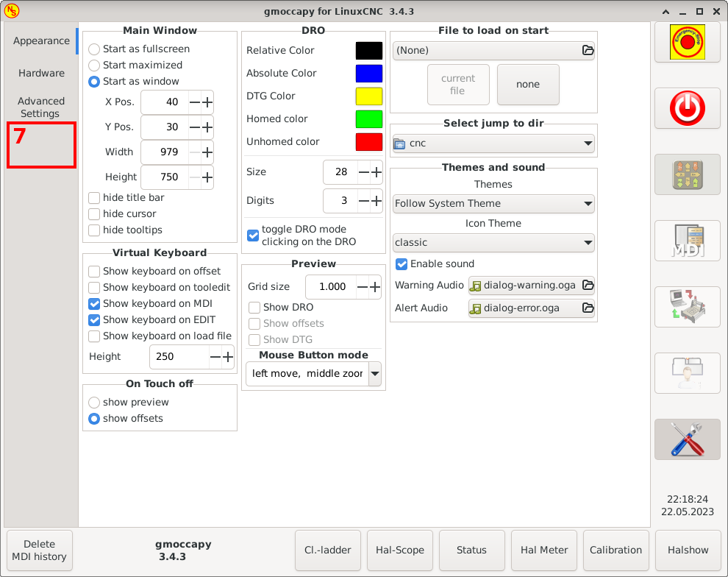Decrease X Pos. value with minus
Image resolution: width=728 pixels, height=577 pixels.
click(195, 102)
